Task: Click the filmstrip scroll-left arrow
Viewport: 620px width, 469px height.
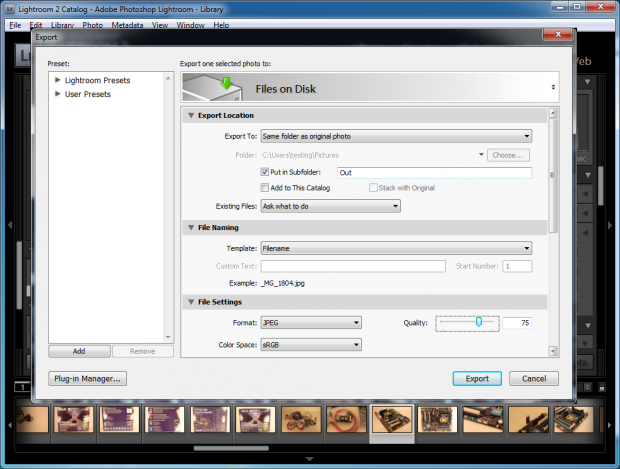Action: tap(10, 425)
